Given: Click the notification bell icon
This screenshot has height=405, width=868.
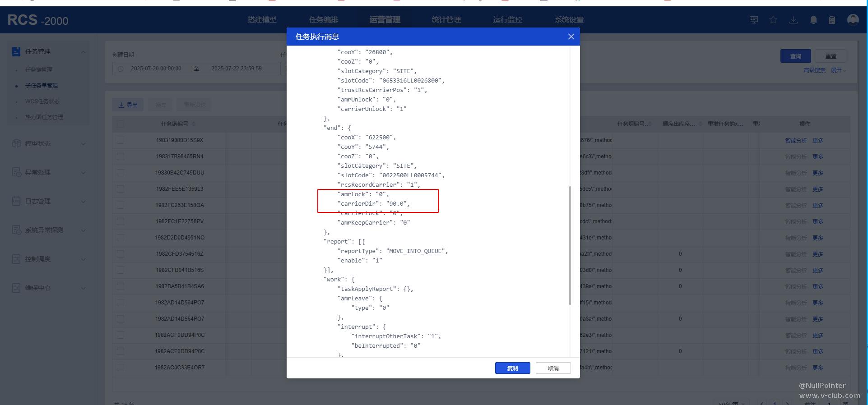Looking at the screenshot, I should pos(813,20).
